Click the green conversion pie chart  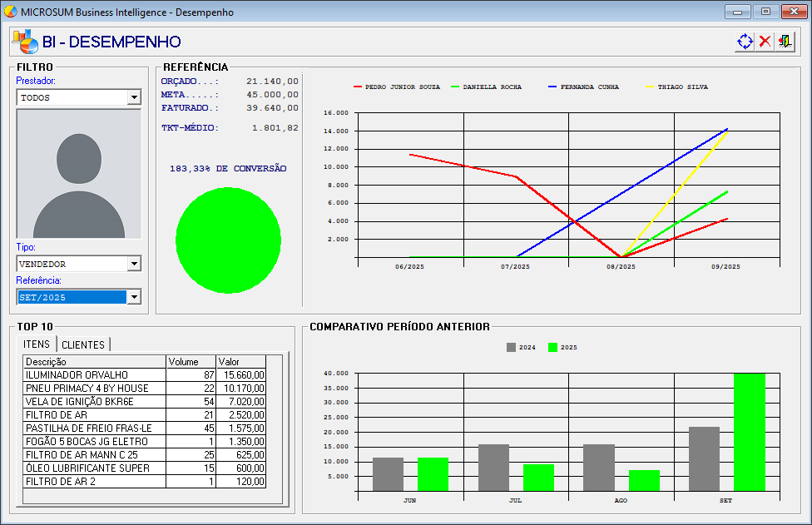[228, 240]
